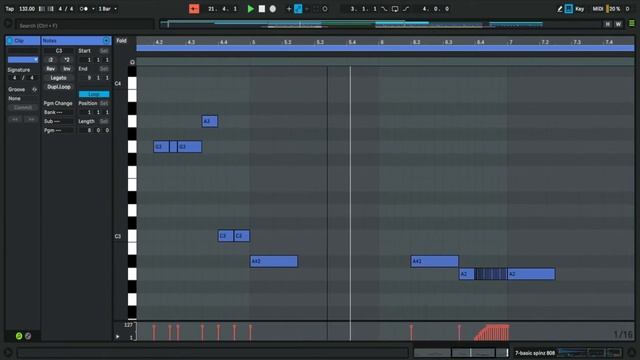
Task: Toggle the metronome button
Action: pos(84,9)
